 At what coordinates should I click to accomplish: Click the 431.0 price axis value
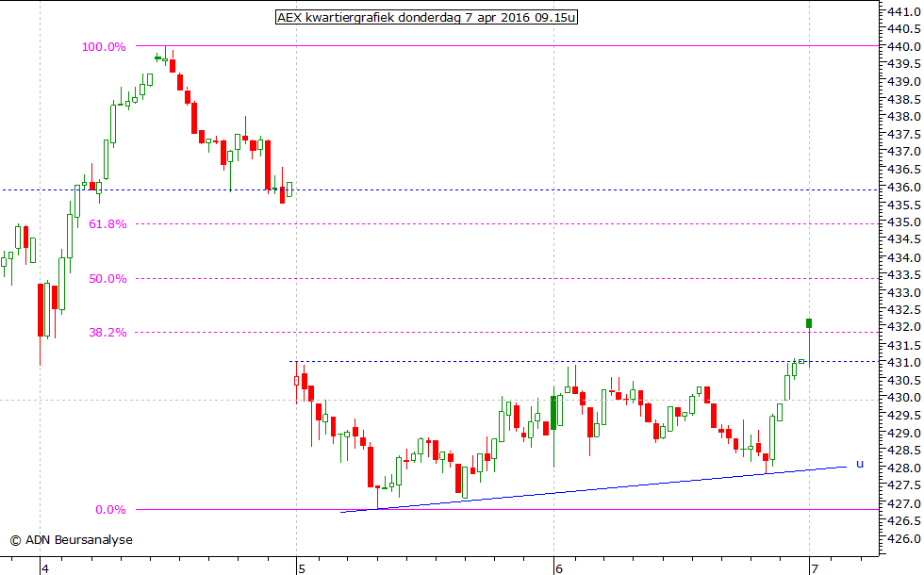click(904, 362)
